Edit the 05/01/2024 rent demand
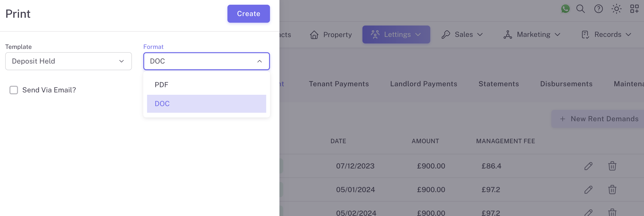The width and height of the screenshot is (644, 216). click(588, 190)
